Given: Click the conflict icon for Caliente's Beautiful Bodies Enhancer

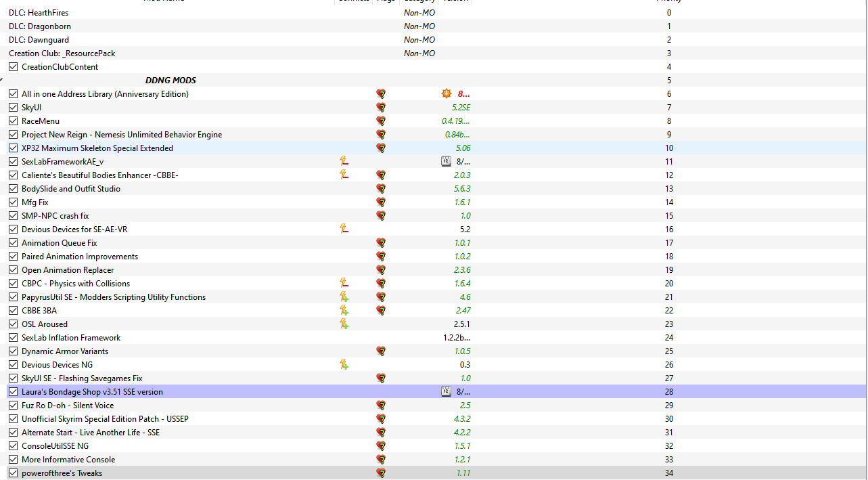Looking at the screenshot, I should 344,175.
